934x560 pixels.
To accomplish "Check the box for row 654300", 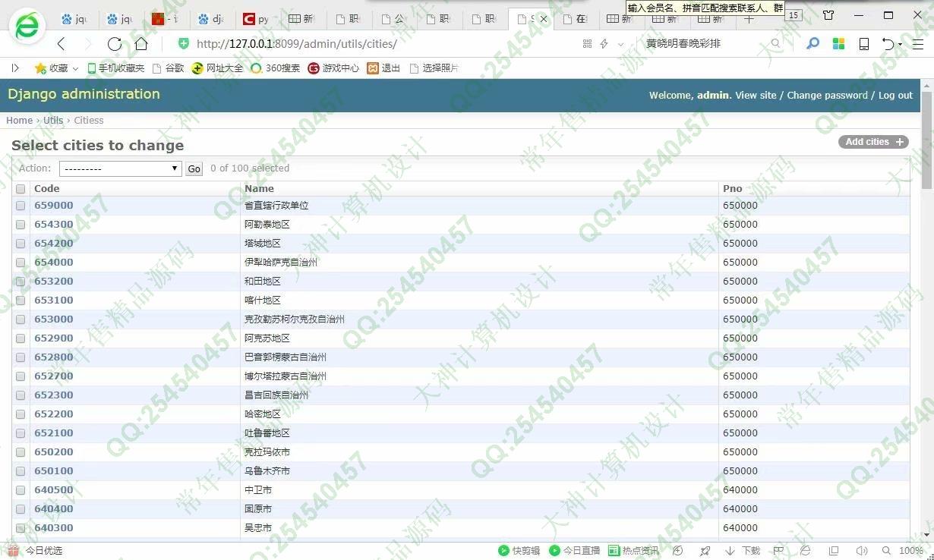I will [x=21, y=225].
